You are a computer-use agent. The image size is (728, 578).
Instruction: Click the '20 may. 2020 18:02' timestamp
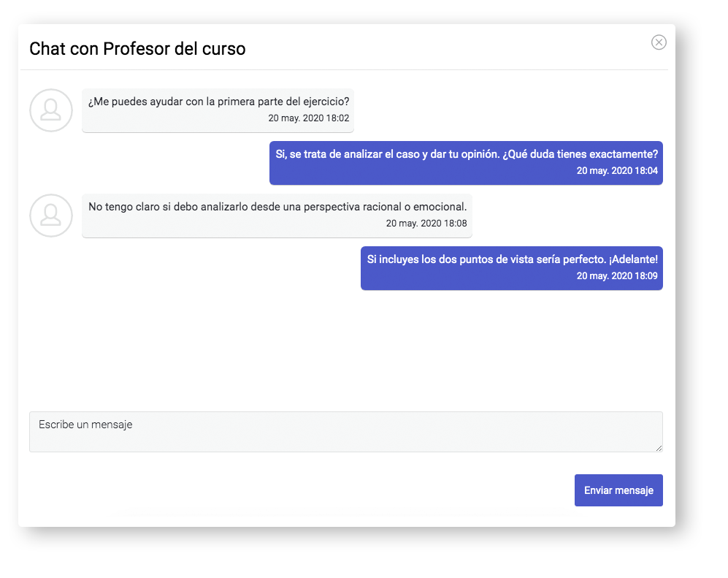tap(309, 118)
